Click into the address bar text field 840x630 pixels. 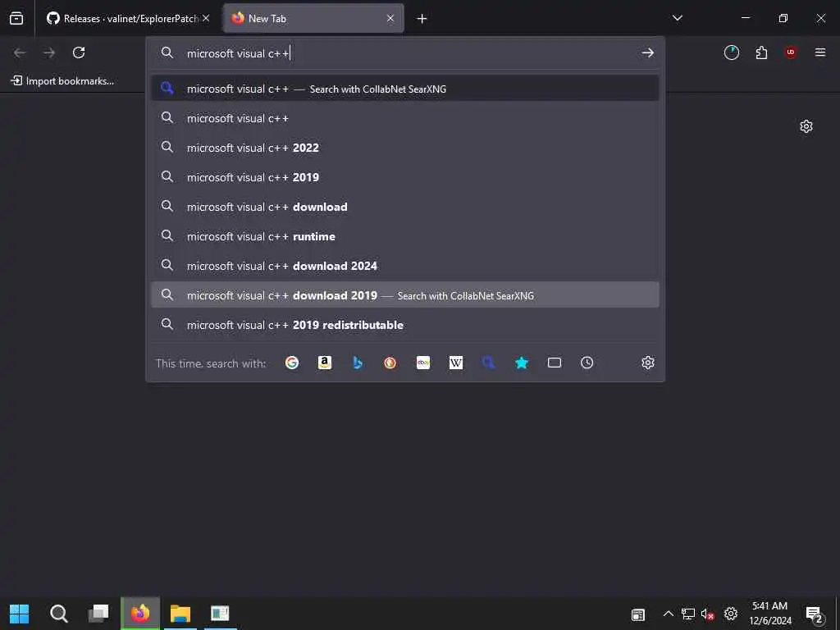[x=407, y=53]
